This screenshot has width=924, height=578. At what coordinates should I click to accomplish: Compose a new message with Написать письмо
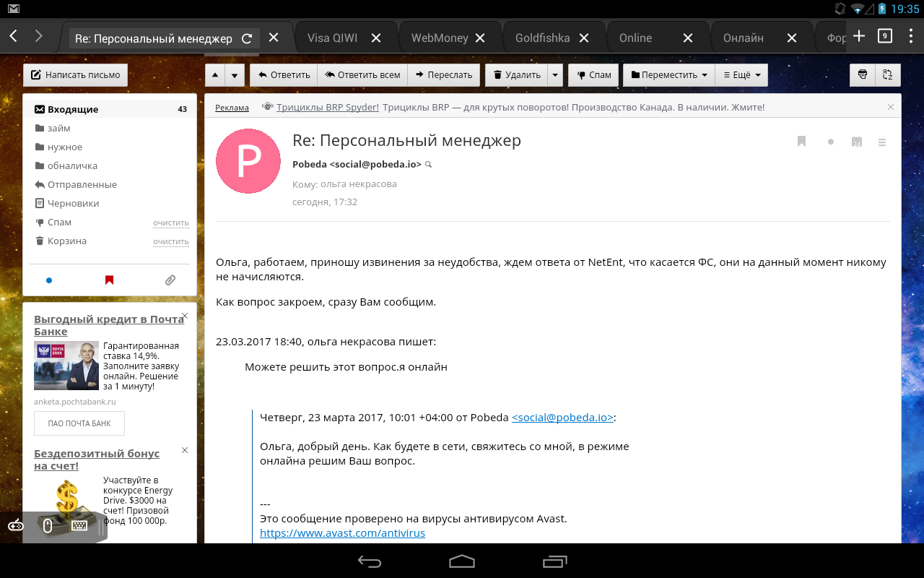coord(76,75)
